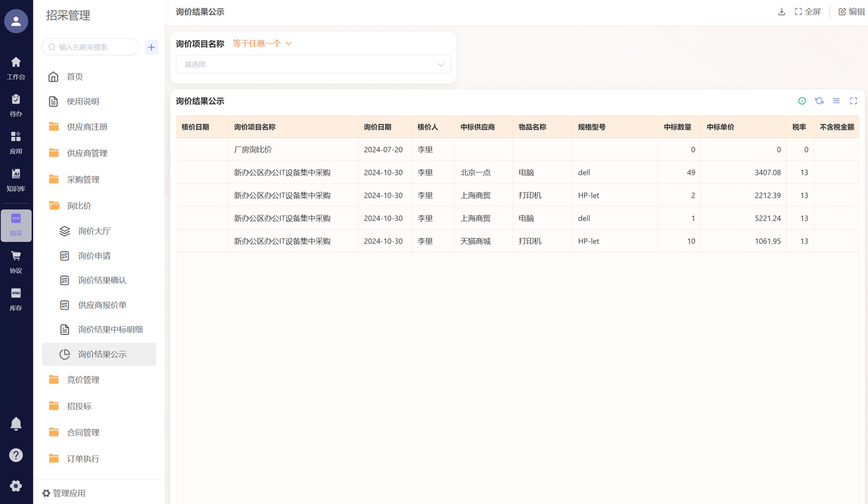
Task: Click the refresh icon above table
Action: tap(819, 101)
